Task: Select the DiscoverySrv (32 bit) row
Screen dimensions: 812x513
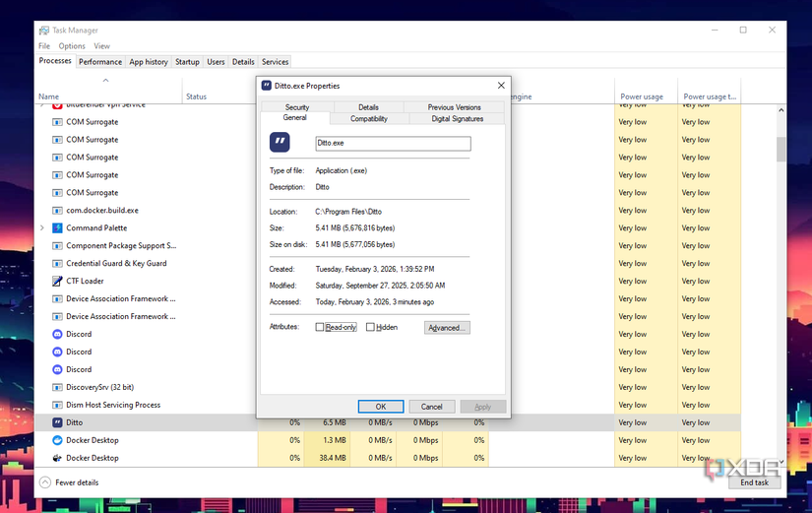Action: [x=389, y=387]
